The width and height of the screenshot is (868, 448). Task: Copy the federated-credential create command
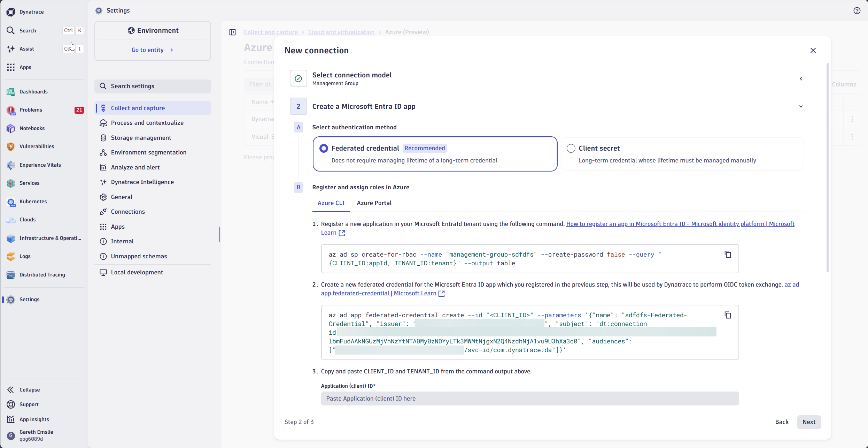[x=728, y=315]
